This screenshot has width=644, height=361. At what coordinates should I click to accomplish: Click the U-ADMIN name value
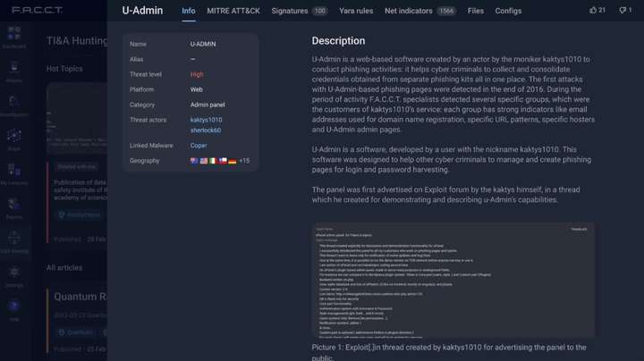pos(203,44)
